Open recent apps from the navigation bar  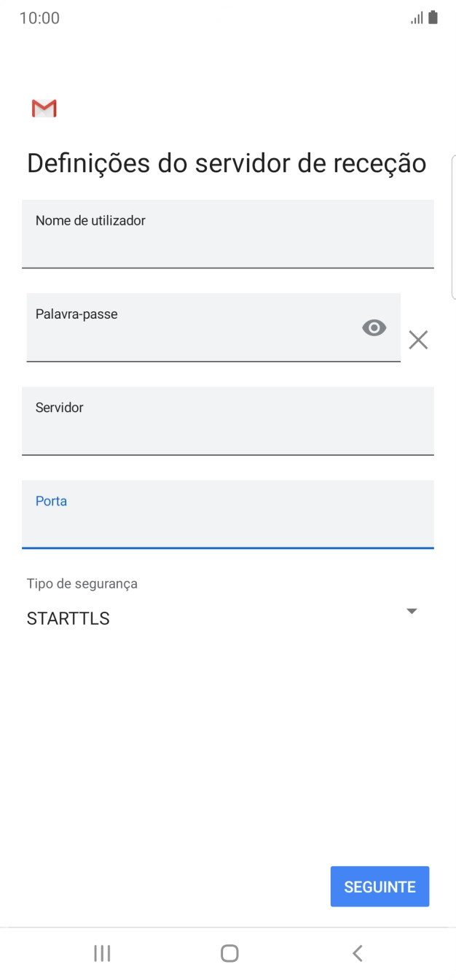point(102,952)
